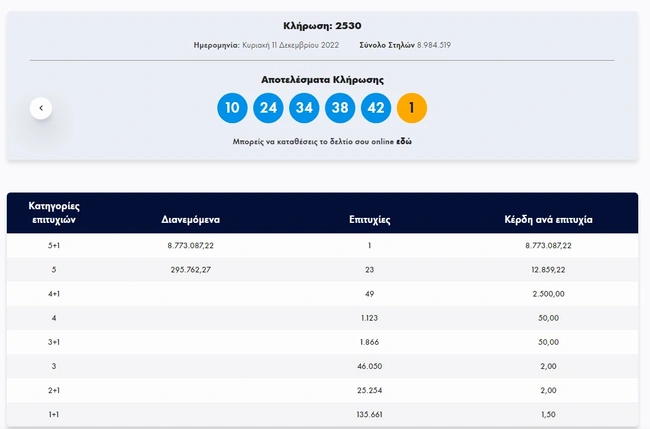Select the 4+1 category row label
650x429 pixels.
click(54, 294)
